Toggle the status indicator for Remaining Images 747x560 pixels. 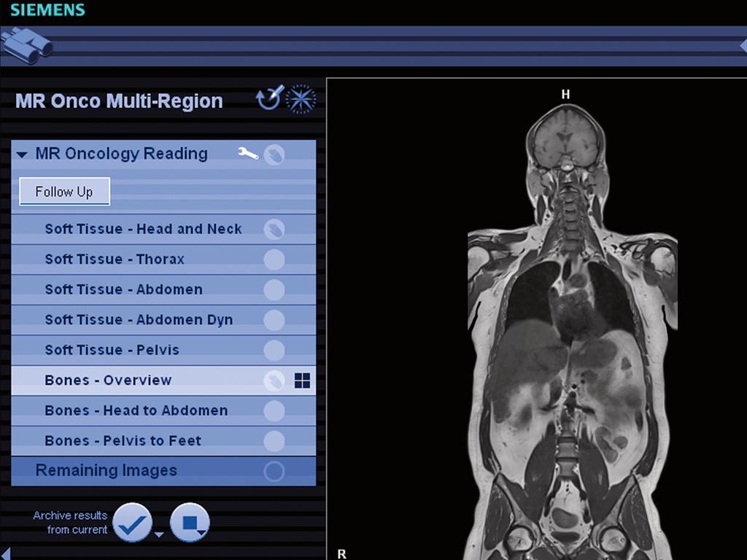274,470
